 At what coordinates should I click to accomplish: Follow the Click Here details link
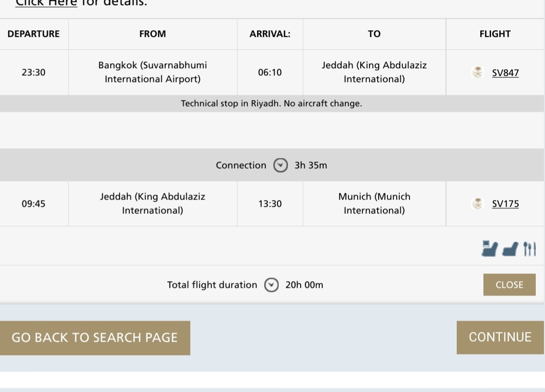click(46, 3)
